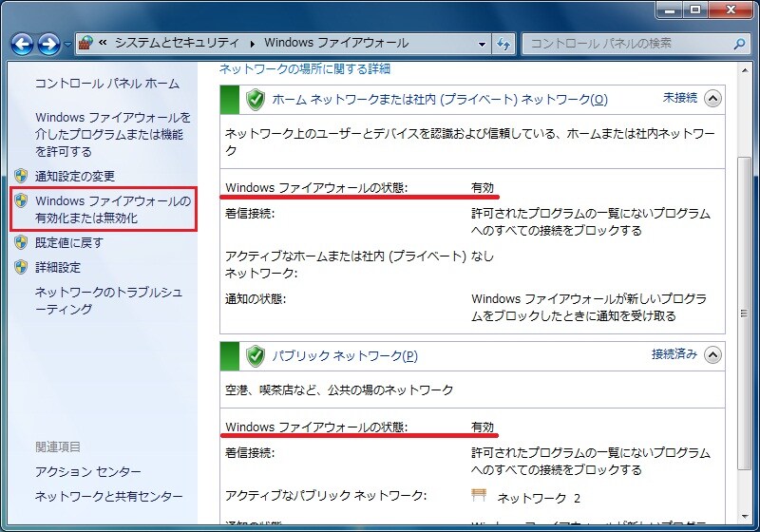Click 有効 value in public network firewall state

click(483, 427)
